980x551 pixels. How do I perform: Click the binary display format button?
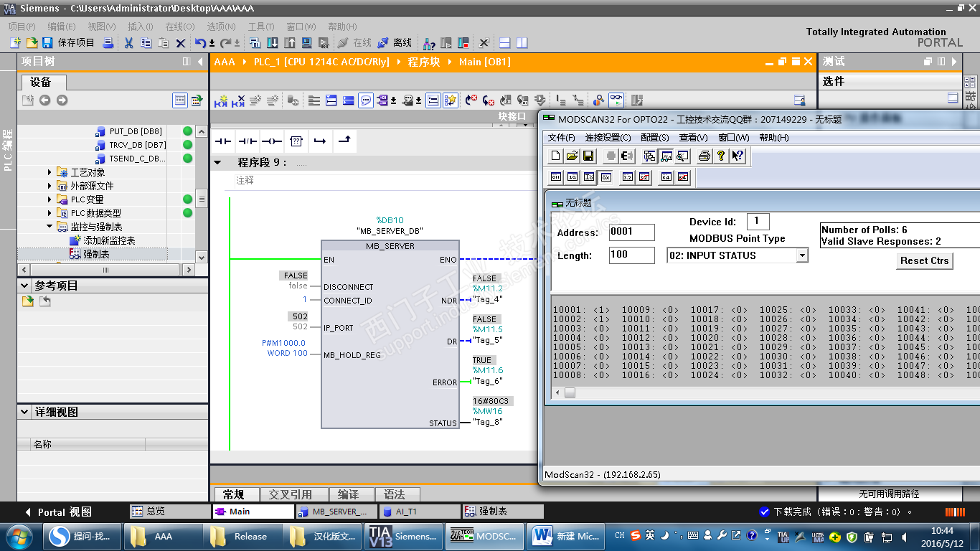click(556, 177)
